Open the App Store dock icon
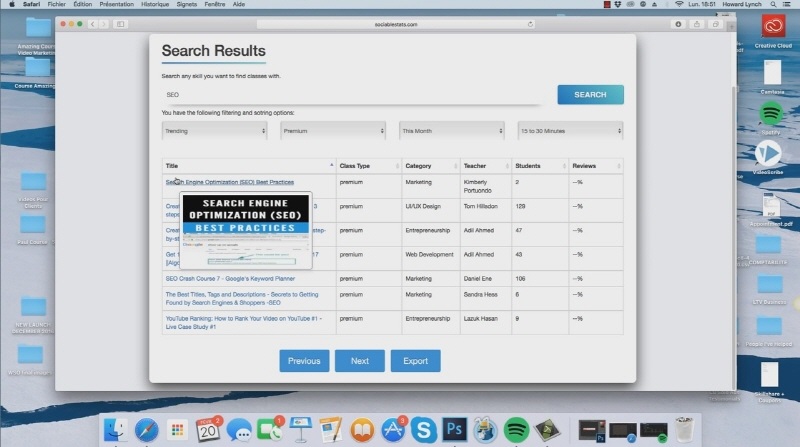This screenshot has width=800, height=447. tap(392, 430)
